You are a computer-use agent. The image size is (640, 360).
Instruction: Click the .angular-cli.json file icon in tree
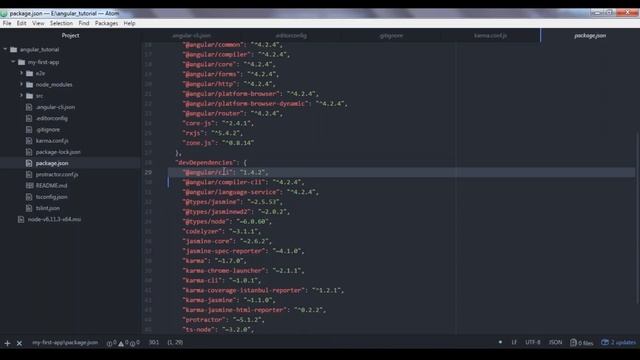(29, 107)
